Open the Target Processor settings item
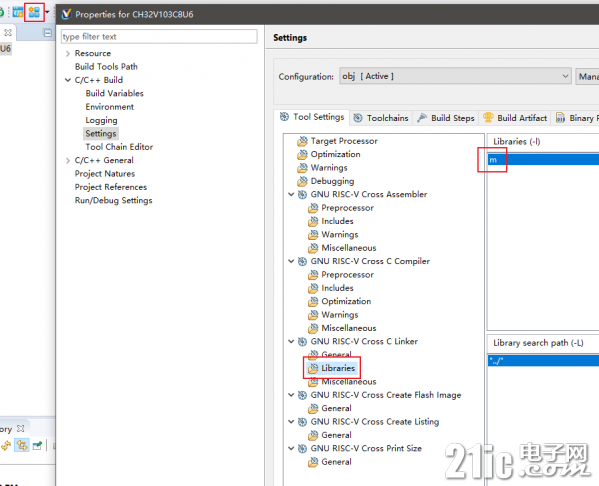This screenshot has height=486, width=599. (x=344, y=141)
